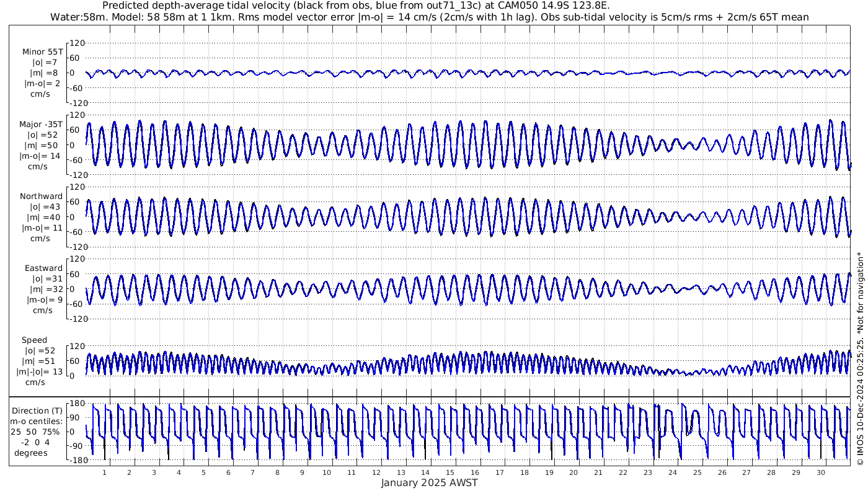Click day '17' on the date axis

[500, 472]
